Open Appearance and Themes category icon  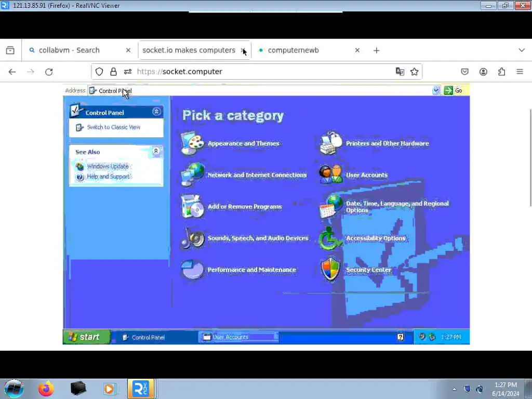tap(192, 143)
